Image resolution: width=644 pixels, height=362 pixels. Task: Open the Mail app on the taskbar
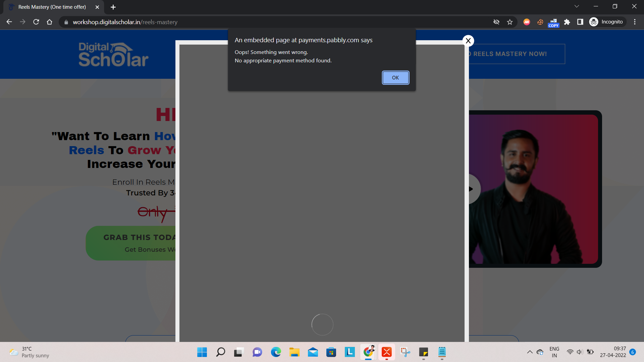tap(313, 352)
